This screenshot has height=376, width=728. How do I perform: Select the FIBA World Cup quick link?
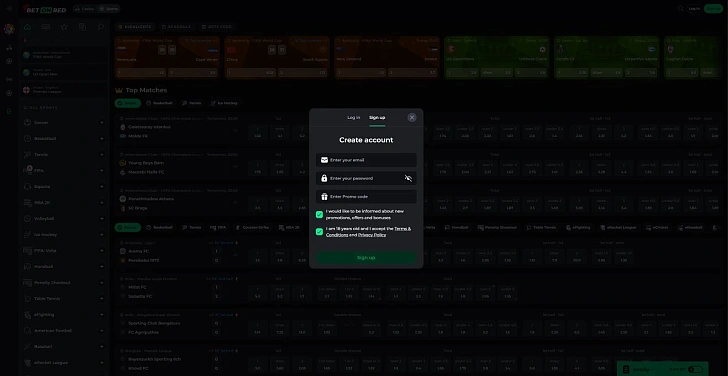point(64,55)
